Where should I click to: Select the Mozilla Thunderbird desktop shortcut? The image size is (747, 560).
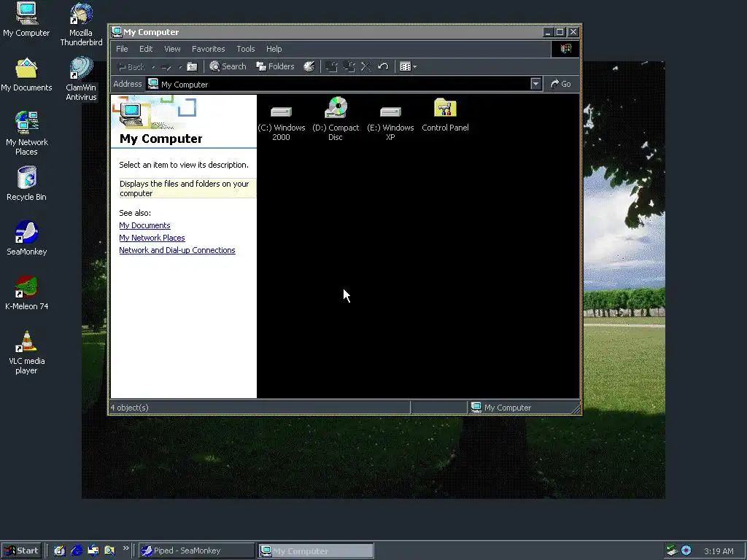tap(81, 24)
